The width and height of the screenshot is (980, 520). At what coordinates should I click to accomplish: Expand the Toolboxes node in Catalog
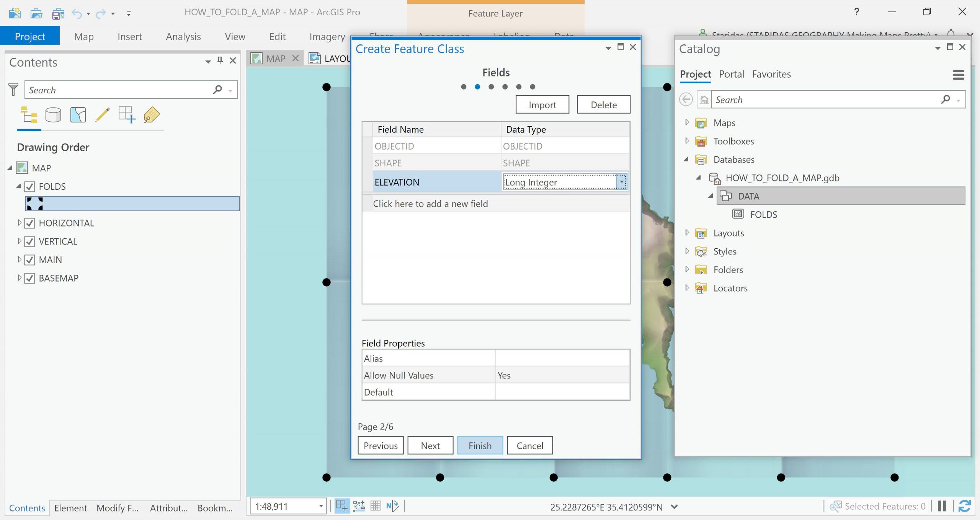[687, 141]
